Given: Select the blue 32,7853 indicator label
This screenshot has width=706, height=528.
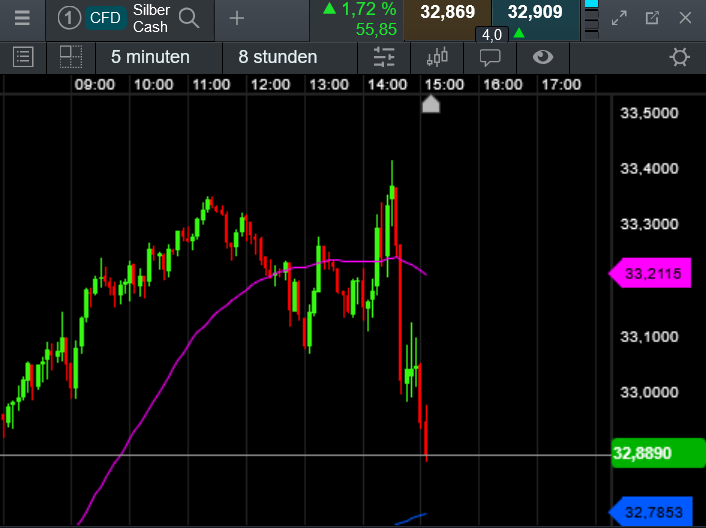Looking at the screenshot, I should 651,512.
